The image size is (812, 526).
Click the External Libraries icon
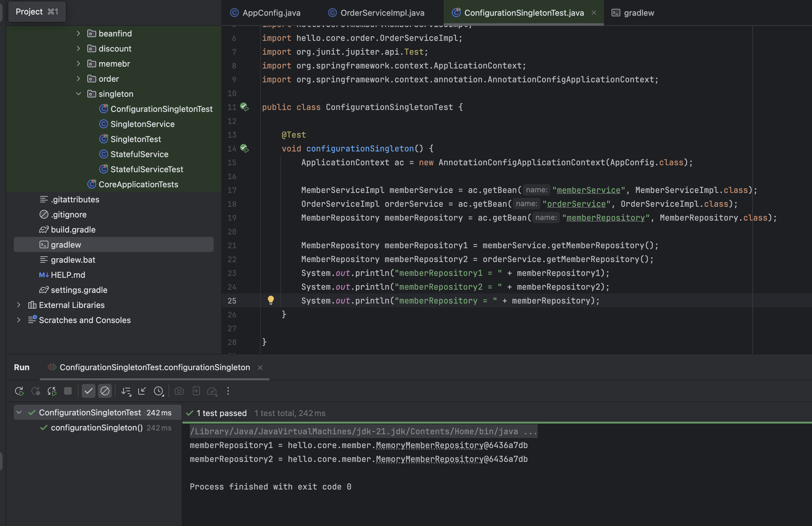(x=32, y=304)
